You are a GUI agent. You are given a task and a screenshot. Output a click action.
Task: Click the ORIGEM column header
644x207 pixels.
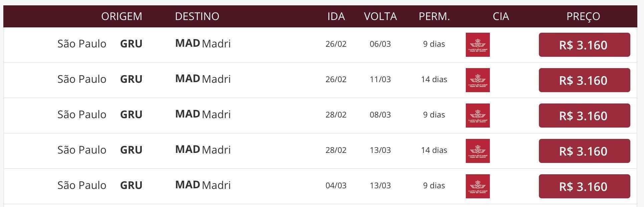[122, 16]
